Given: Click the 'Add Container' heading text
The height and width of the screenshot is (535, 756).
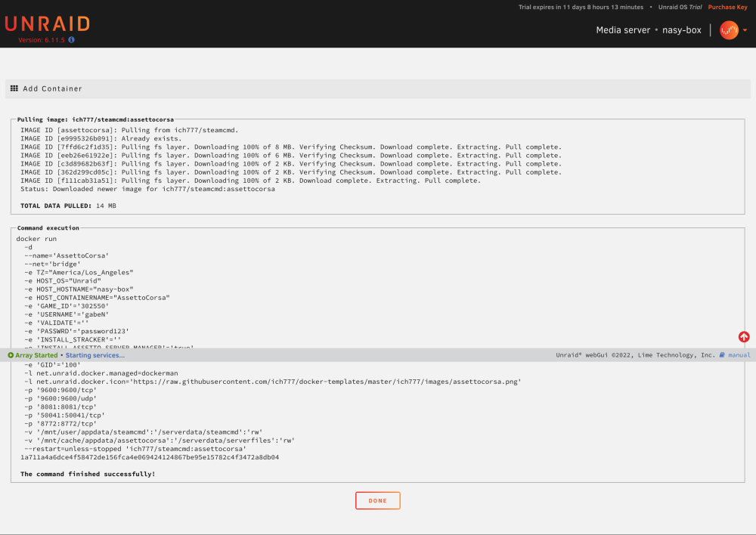Looking at the screenshot, I should click(x=53, y=88).
